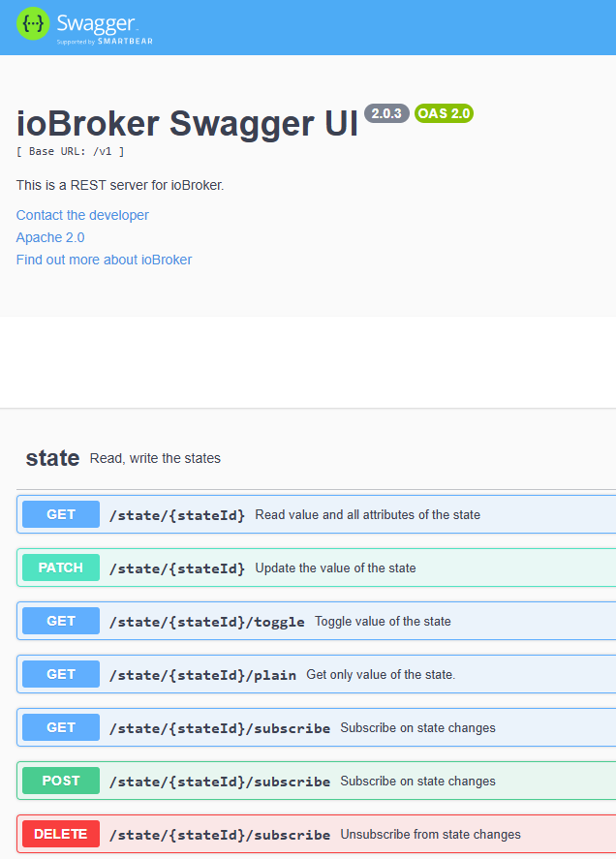This screenshot has width=616, height=859.
Task: Expand GET /state/{stateId}/plain operation
Action: click(x=316, y=674)
